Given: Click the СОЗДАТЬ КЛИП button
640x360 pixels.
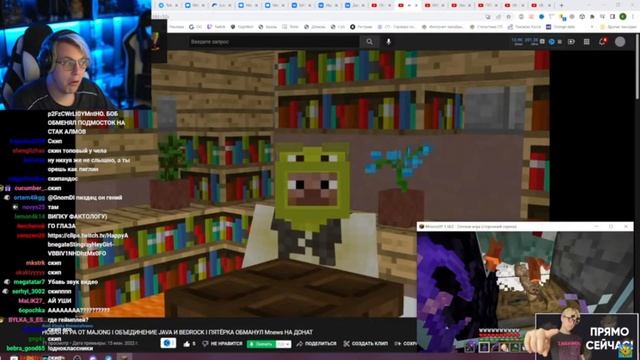Looking at the screenshot, I should tap(365, 344).
